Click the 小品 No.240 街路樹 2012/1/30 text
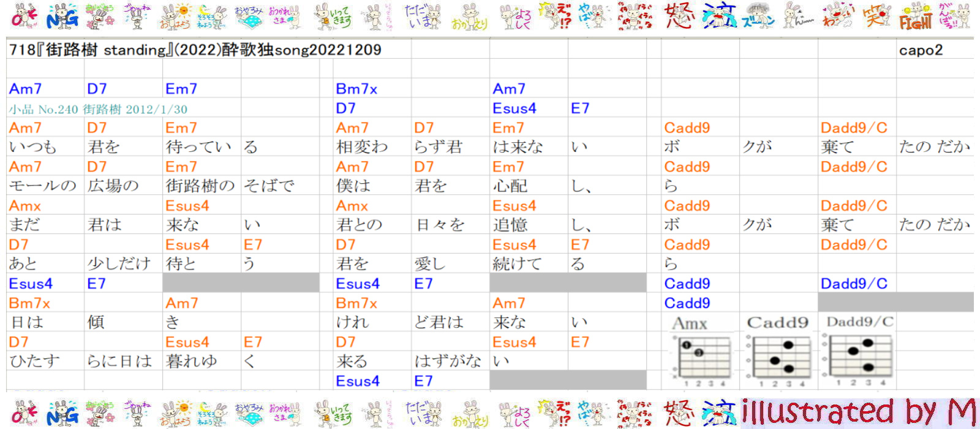This screenshot has width=980, height=429. pyautogui.click(x=98, y=109)
